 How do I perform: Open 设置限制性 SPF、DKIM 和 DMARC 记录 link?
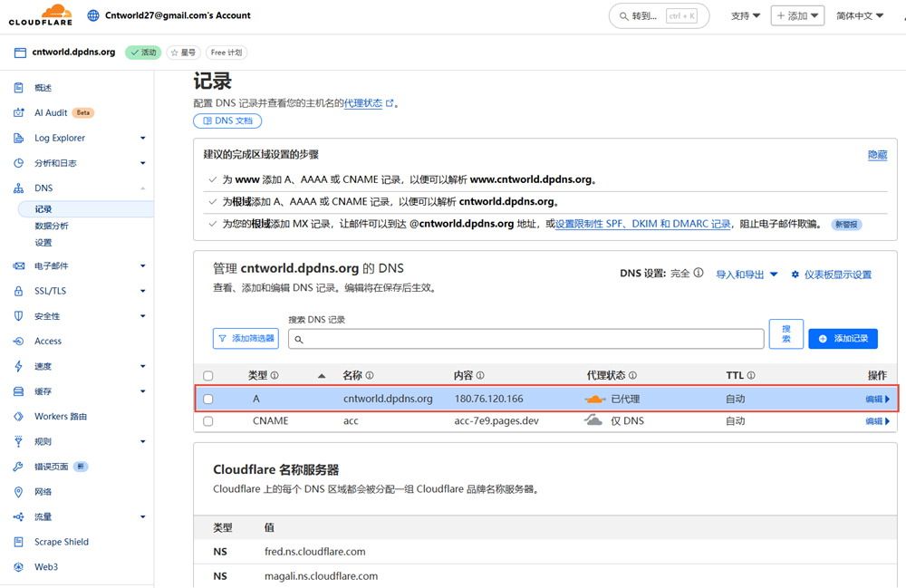coord(642,224)
